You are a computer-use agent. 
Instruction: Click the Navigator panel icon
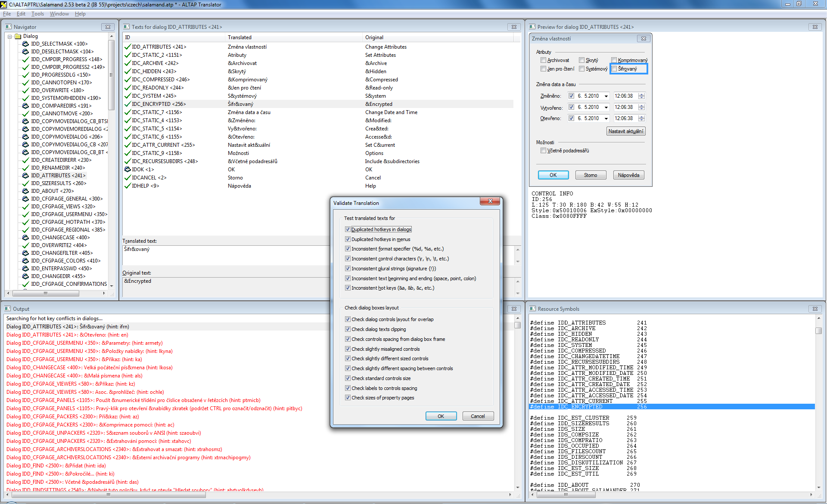pyautogui.click(x=9, y=27)
